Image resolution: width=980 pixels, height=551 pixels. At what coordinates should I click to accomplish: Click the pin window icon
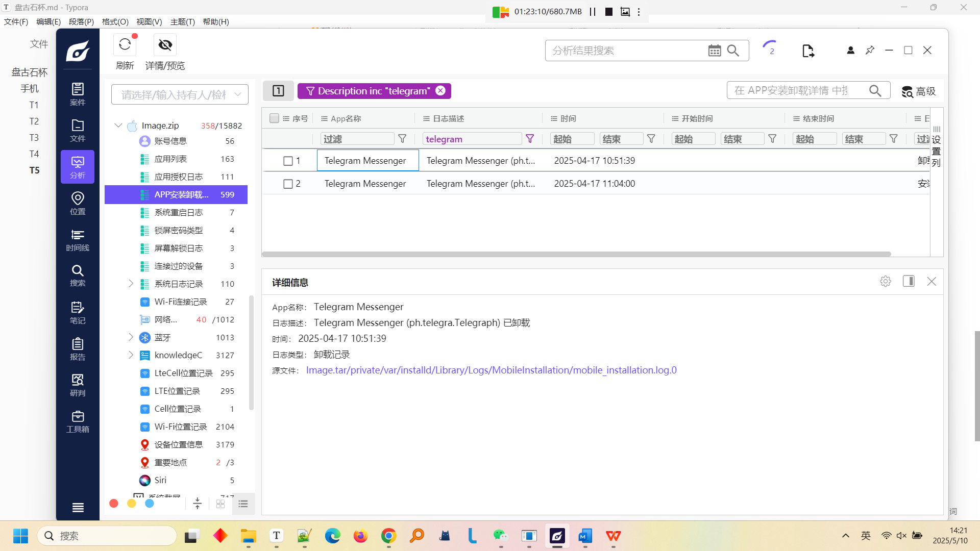pyautogui.click(x=870, y=50)
